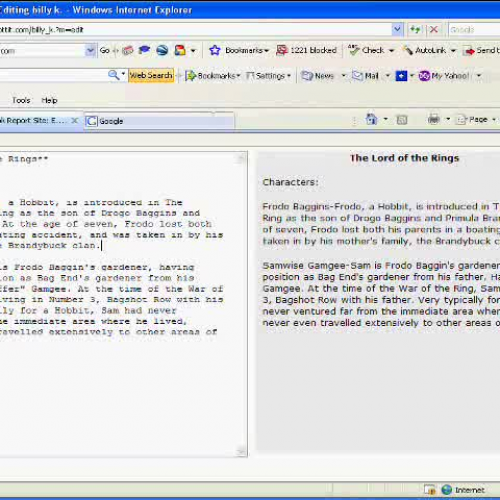
Task: Click the 1221 blocked popup blocker button
Action: (307, 50)
